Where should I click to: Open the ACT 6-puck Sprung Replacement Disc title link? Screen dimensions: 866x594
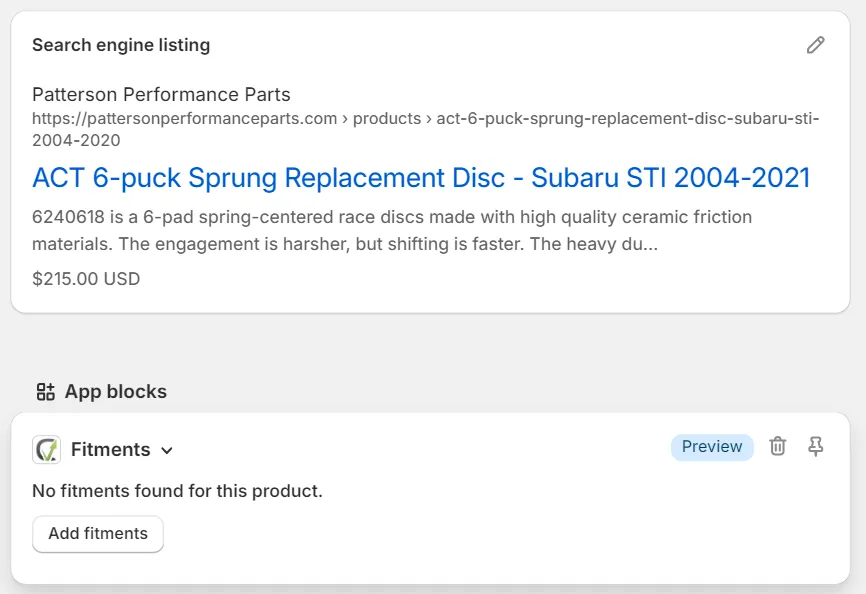click(420, 178)
